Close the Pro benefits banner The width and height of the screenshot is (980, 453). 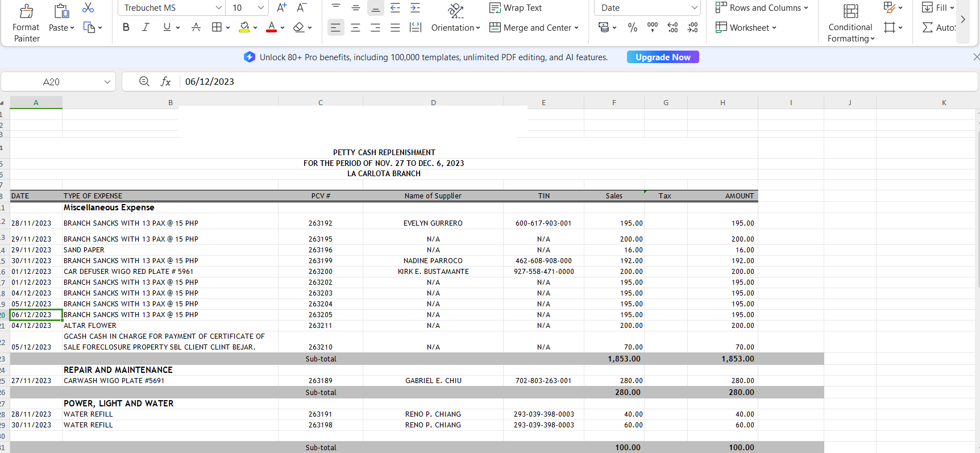[x=976, y=57]
